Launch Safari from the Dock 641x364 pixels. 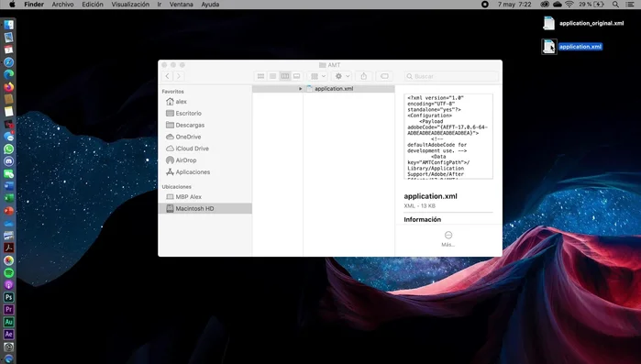pos(8,62)
